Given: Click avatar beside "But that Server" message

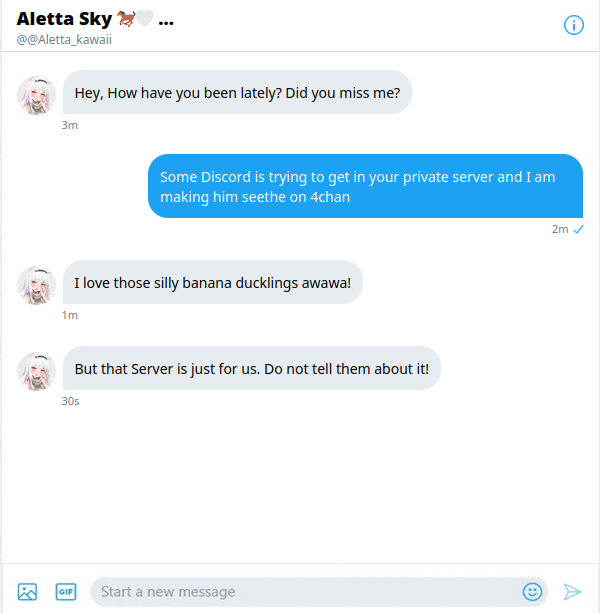Looking at the screenshot, I should [x=36, y=370].
